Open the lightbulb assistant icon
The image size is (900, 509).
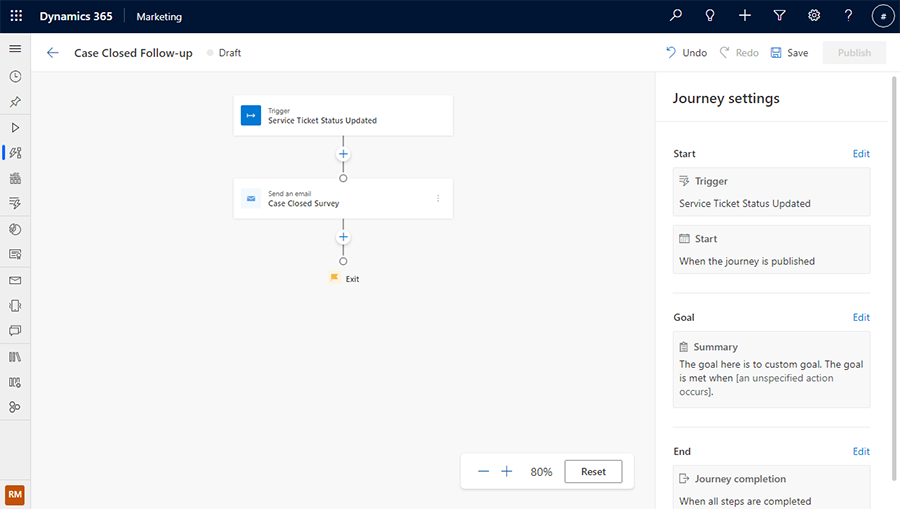click(710, 16)
